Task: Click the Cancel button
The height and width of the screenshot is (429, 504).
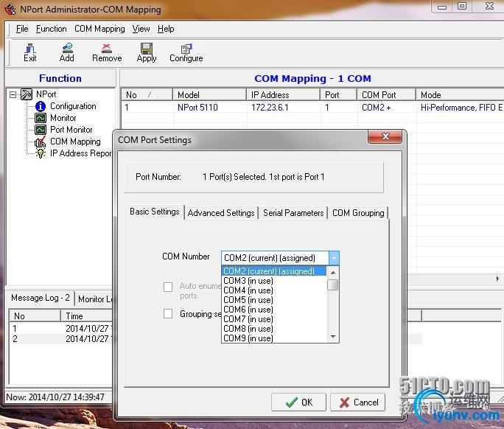Action: tap(357, 402)
